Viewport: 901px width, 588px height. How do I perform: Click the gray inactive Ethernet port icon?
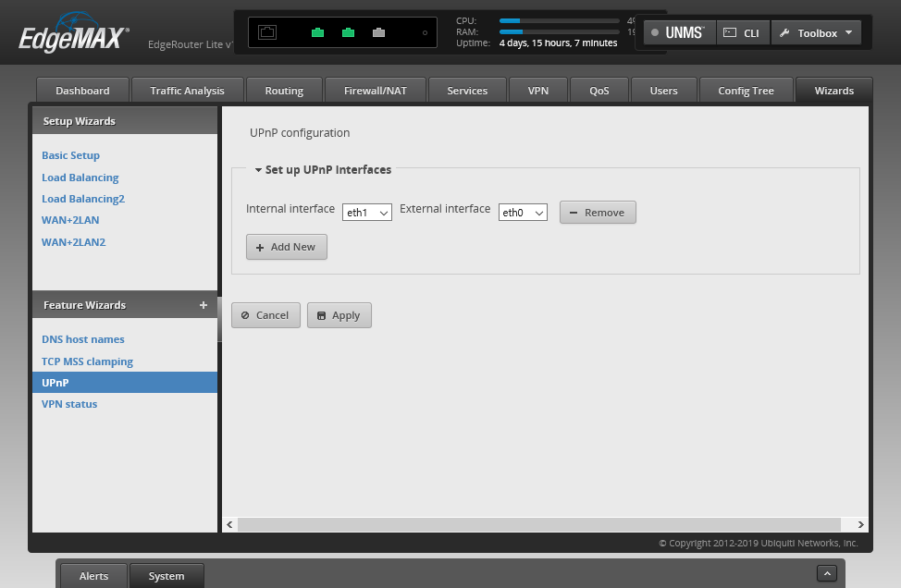378,32
